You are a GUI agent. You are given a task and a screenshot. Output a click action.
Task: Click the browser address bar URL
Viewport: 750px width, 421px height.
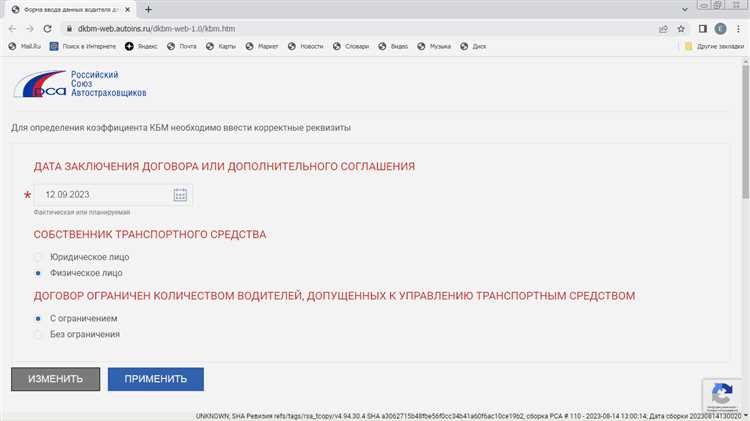pos(156,29)
